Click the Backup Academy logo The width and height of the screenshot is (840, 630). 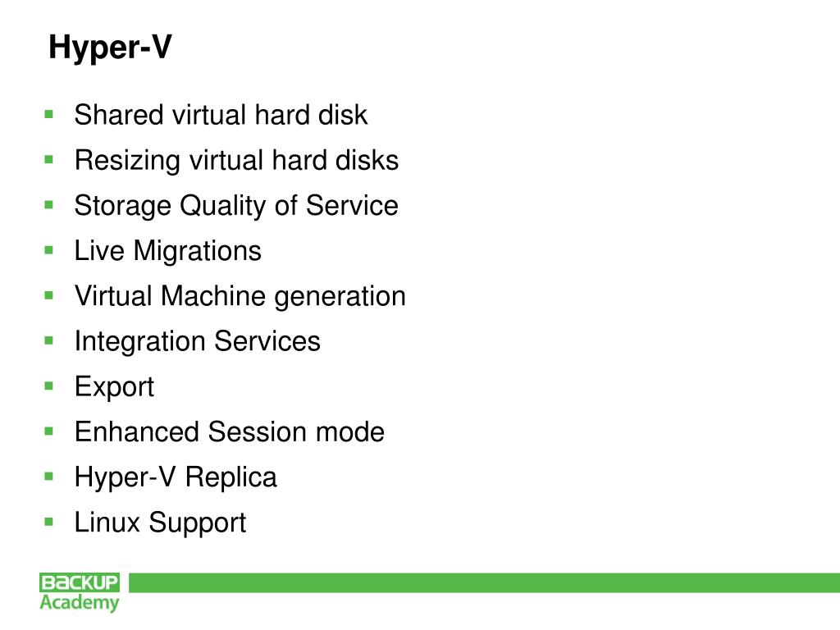coord(80,592)
